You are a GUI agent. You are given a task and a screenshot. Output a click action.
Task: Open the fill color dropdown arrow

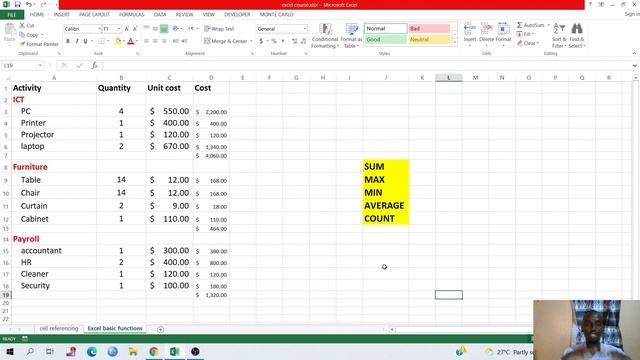[x=124, y=41]
